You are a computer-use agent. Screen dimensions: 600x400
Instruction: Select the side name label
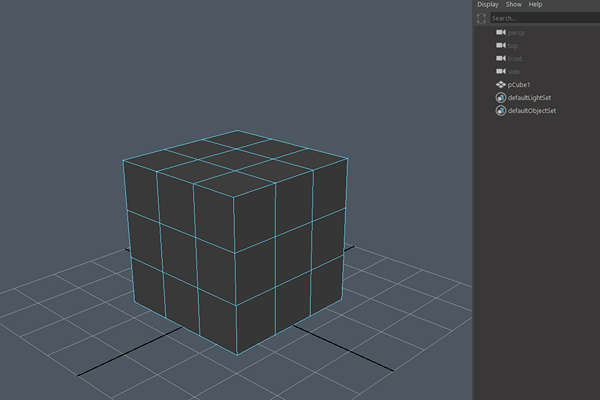(514, 72)
